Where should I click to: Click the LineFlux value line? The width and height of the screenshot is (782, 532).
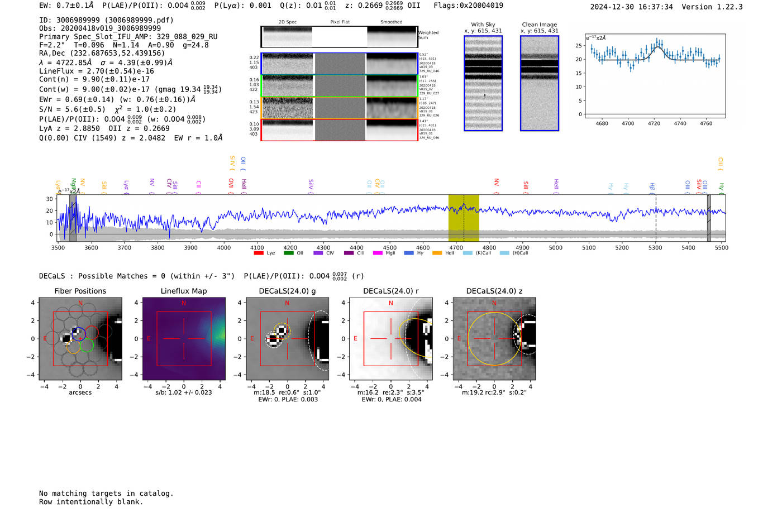pyautogui.click(x=97, y=71)
